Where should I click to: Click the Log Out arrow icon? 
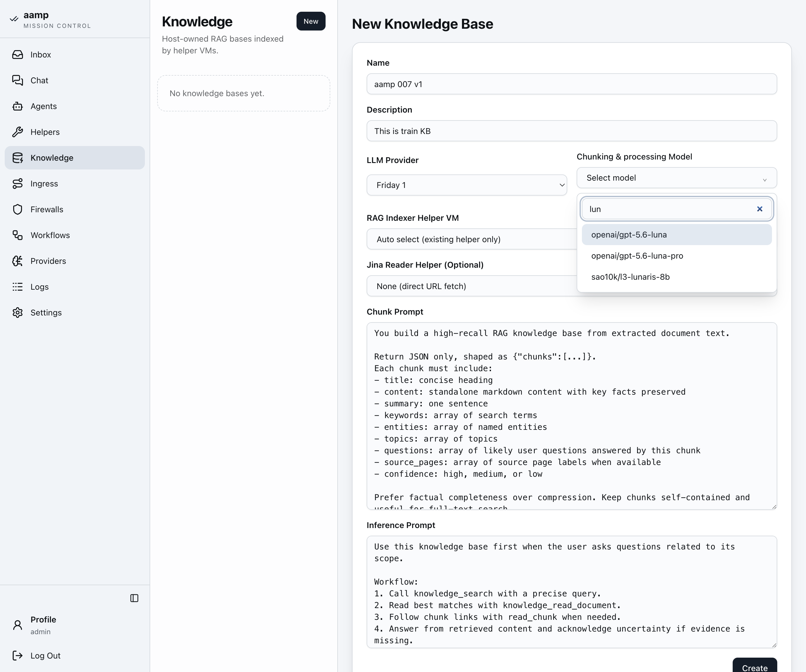click(18, 656)
